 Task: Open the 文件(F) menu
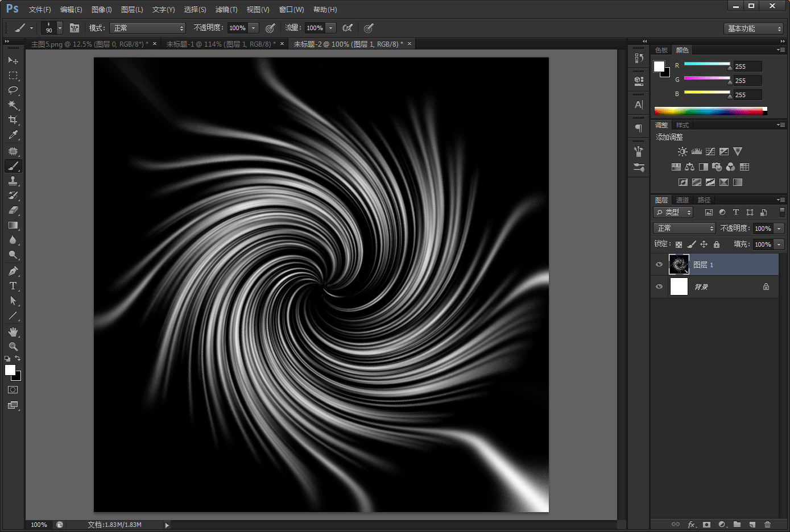click(40, 10)
